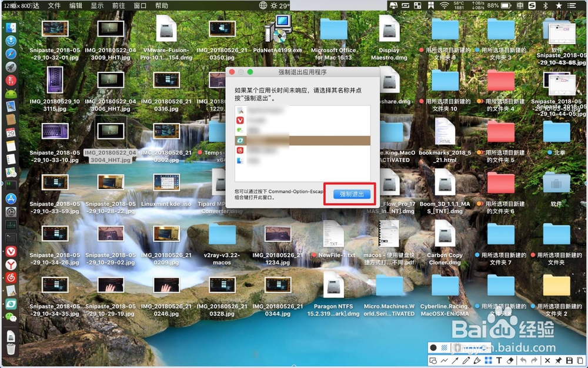The width and height of the screenshot is (588, 368).
Task: Pin the snip with the pushpin icon
Action: point(558,360)
